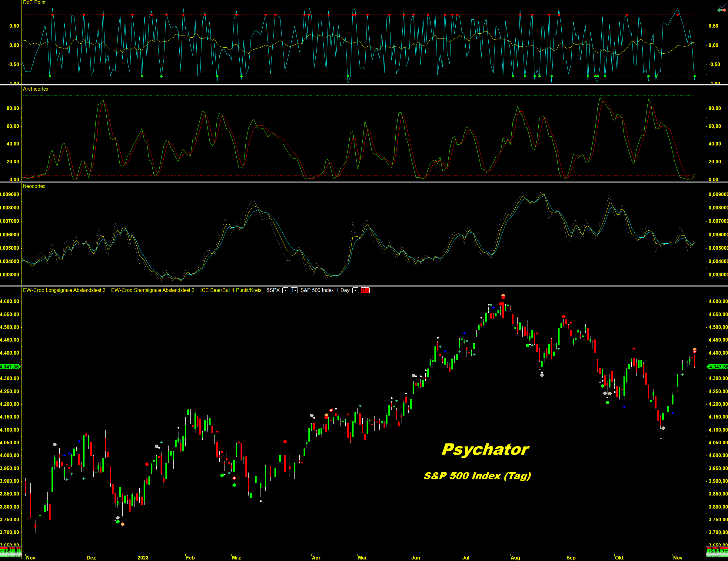This screenshot has height=561, width=728.
Task: Select EW-Croc Shortsignale Abstandstest 3 label
Action: (x=153, y=290)
